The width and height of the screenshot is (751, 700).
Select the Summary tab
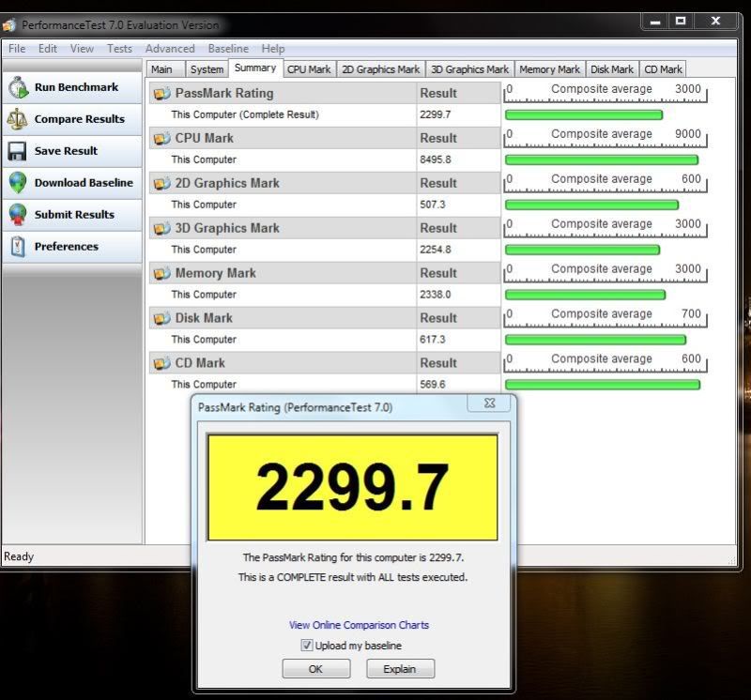pos(255,68)
